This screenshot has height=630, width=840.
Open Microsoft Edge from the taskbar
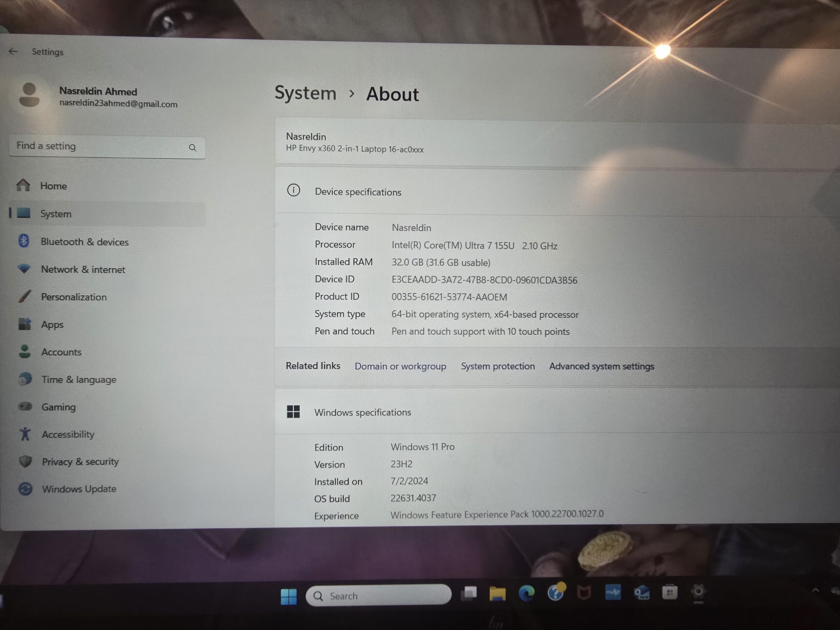526,593
